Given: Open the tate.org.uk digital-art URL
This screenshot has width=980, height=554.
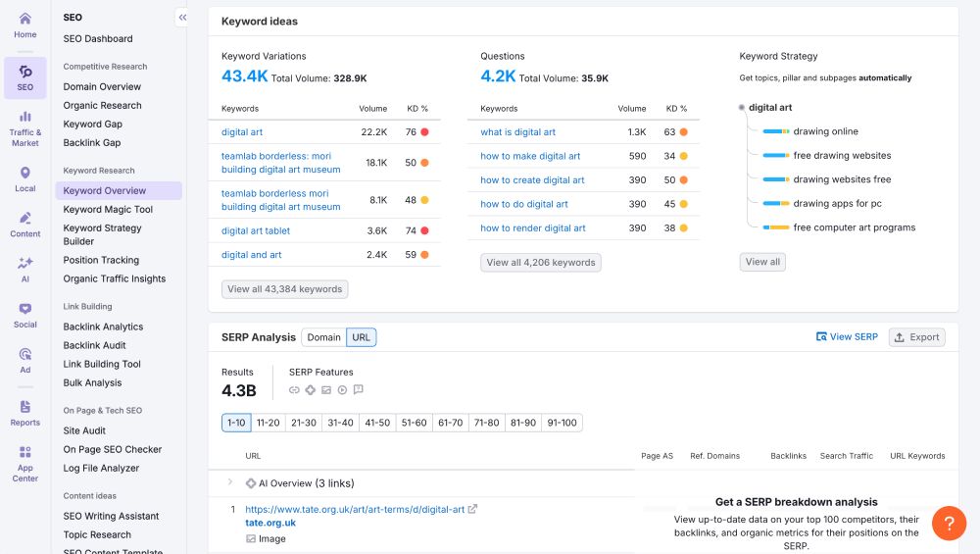Looking at the screenshot, I should pos(355,510).
